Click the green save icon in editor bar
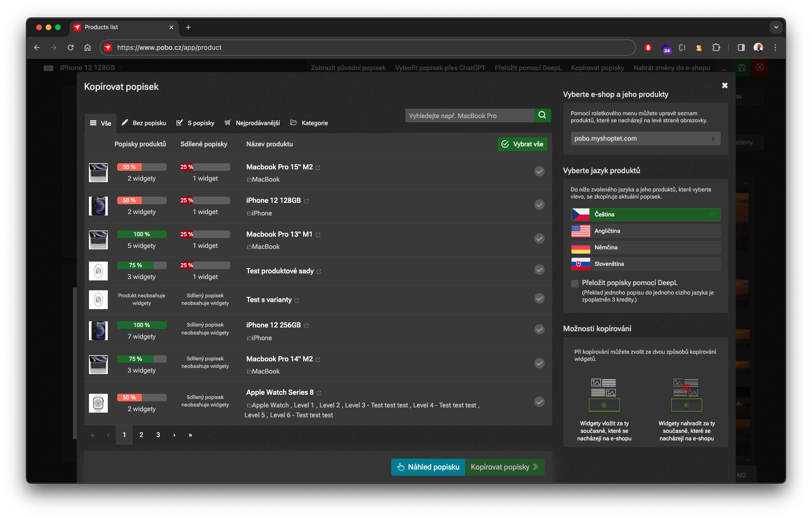Image resolution: width=812 pixels, height=518 pixels. pos(742,68)
